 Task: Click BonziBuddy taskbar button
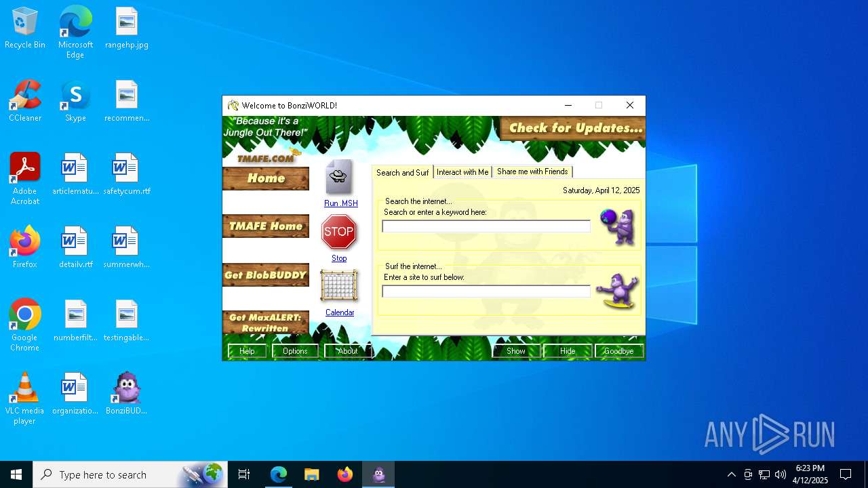tap(378, 474)
